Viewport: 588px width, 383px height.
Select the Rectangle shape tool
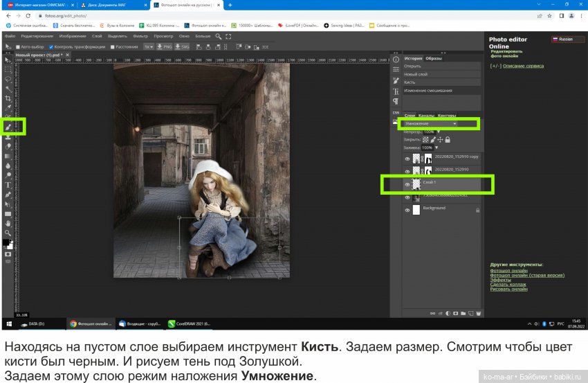[x=8, y=214]
